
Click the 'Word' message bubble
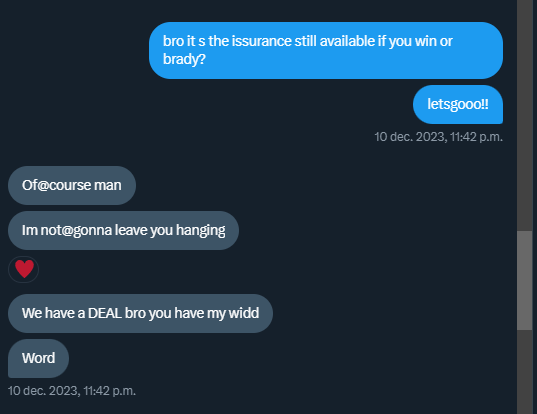click(x=38, y=359)
